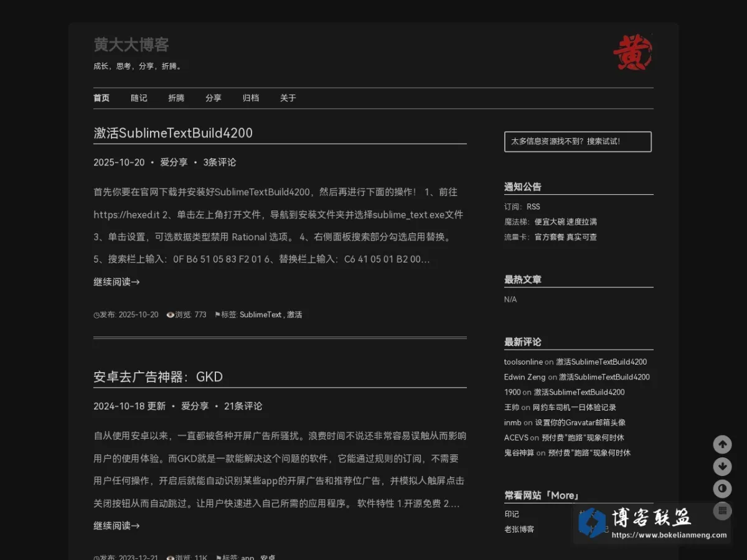Viewport: 747px width, 560px height.
Task: Open the 激活 tag
Action: 294,315
